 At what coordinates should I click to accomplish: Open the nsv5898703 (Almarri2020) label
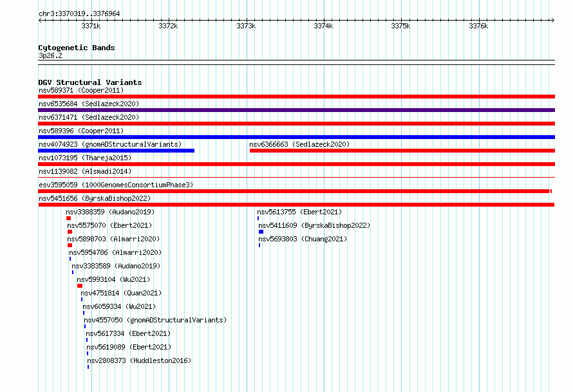(114, 239)
